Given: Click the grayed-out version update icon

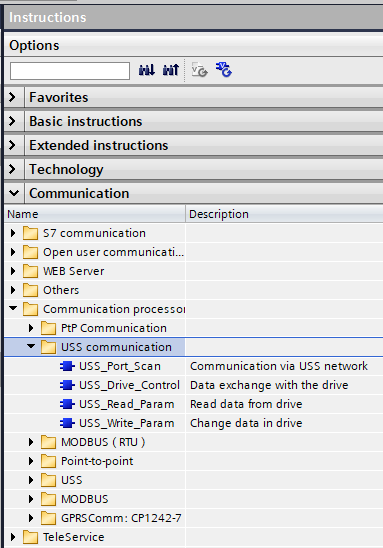Looking at the screenshot, I should [200, 70].
